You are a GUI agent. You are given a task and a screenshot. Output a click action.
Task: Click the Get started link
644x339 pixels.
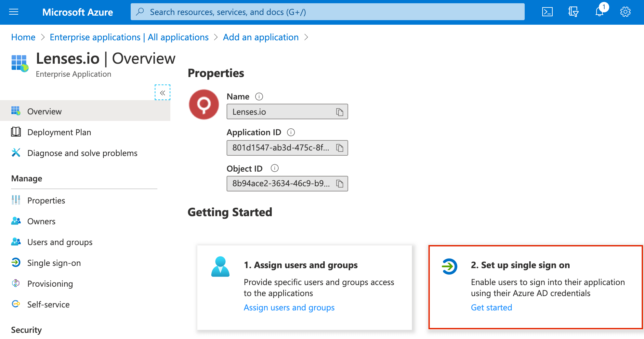click(x=491, y=307)
